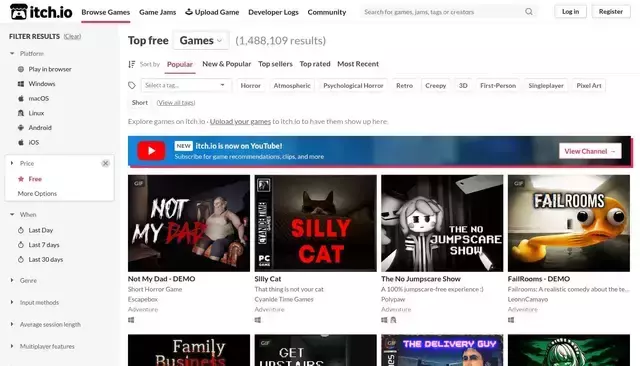Select the Pixel Art tag
Screen dimensions: 640x366
pos(589,85)
